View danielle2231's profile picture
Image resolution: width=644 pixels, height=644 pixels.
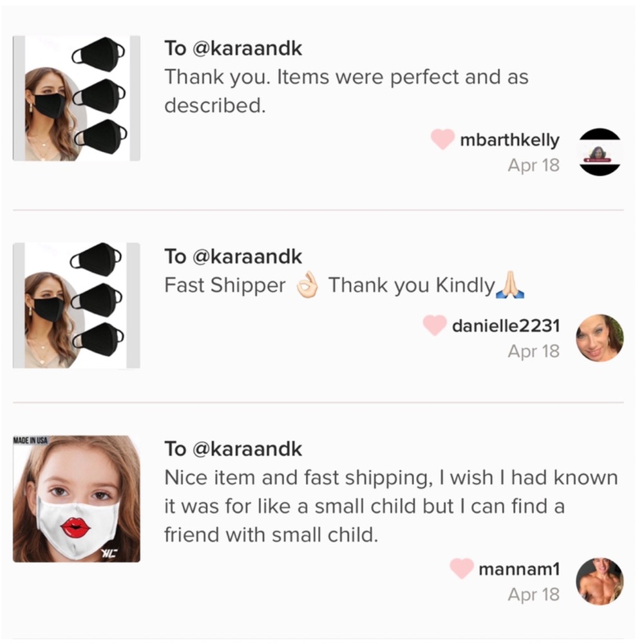point(600,338)
